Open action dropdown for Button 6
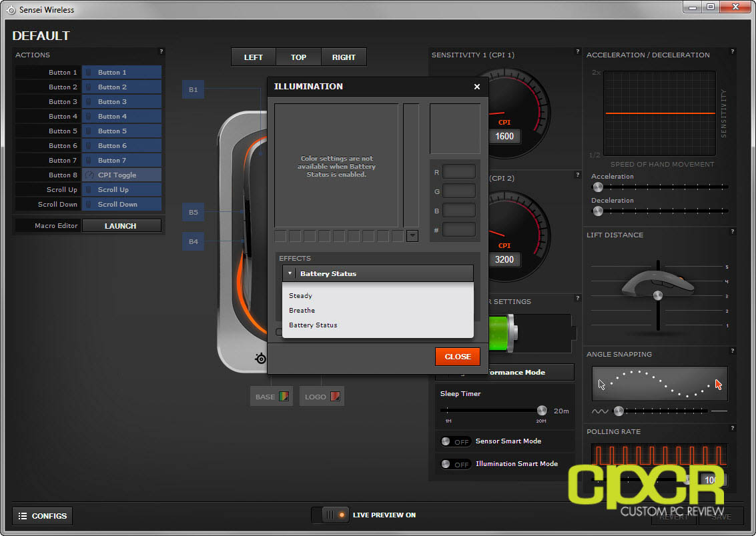Screen dimensions: 756x536 121,146
